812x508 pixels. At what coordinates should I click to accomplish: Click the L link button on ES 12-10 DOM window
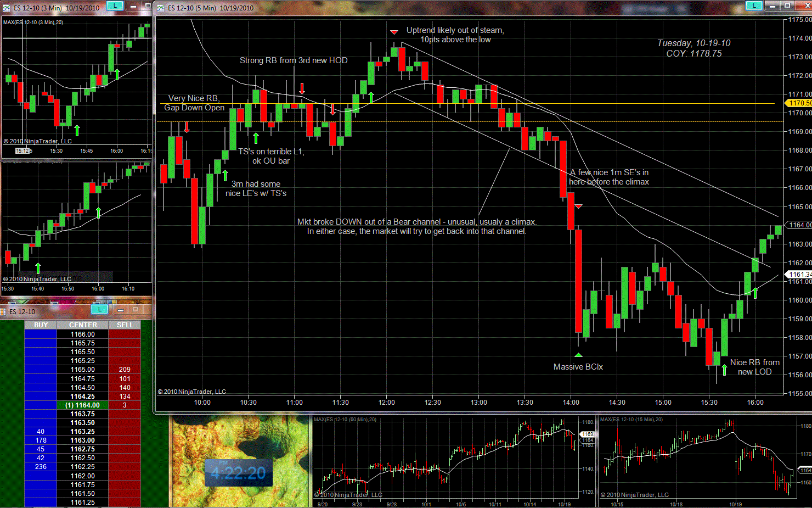(99, 309)
